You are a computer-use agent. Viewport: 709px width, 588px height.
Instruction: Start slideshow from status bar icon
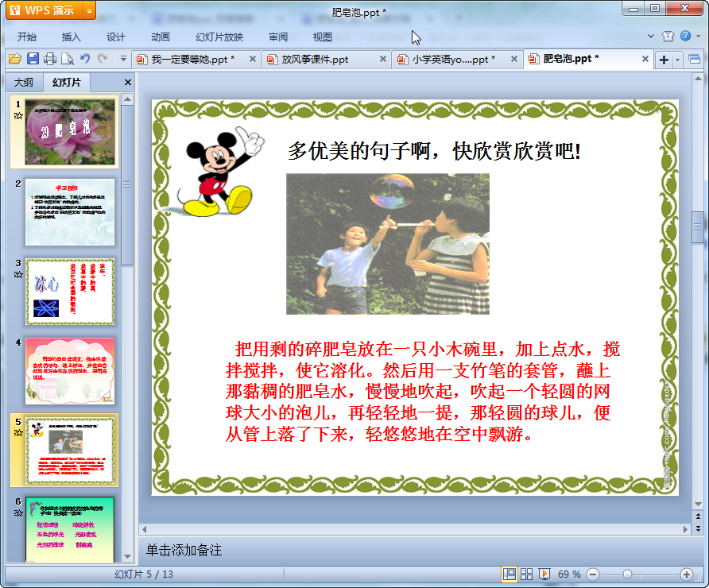(x=544, y=574)
